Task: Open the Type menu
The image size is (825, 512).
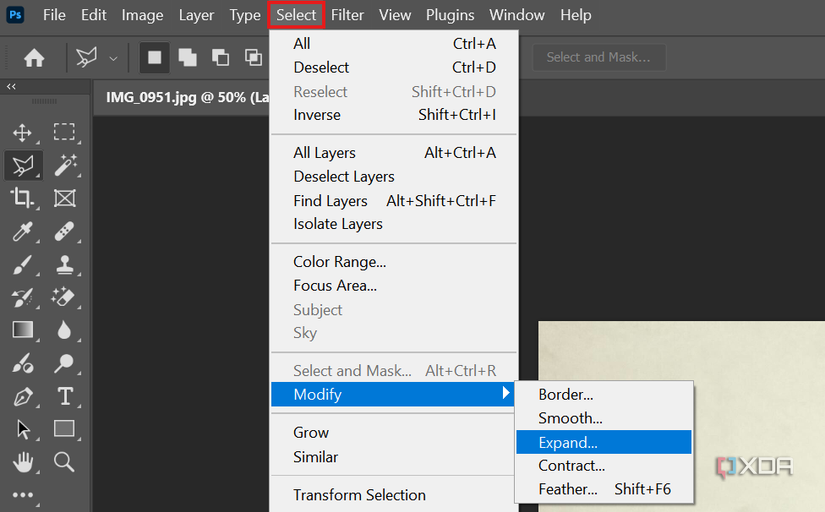Action: (245, 15)
